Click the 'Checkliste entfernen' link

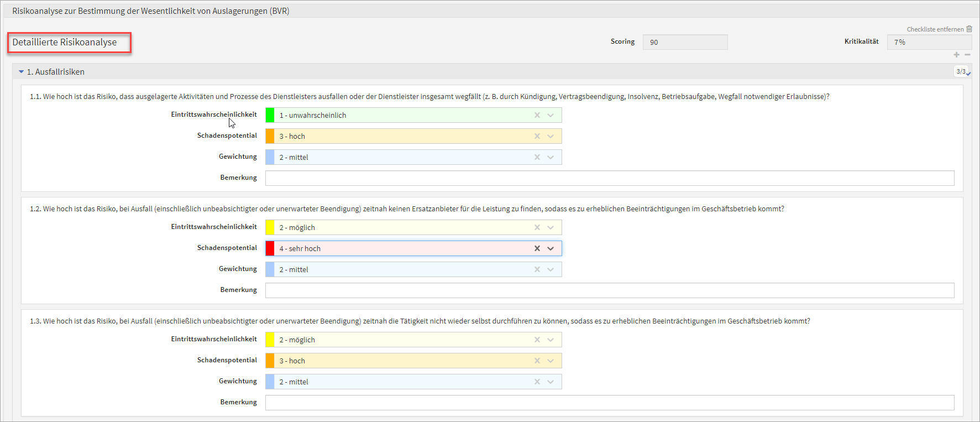[x=935, y=29]
